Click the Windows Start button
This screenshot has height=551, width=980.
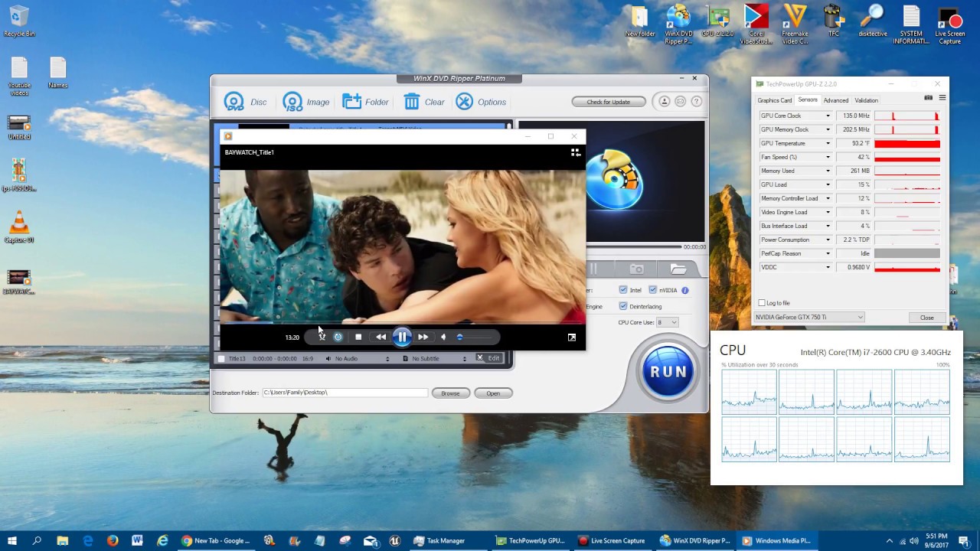pyautogui.click(x=12, y=541)
